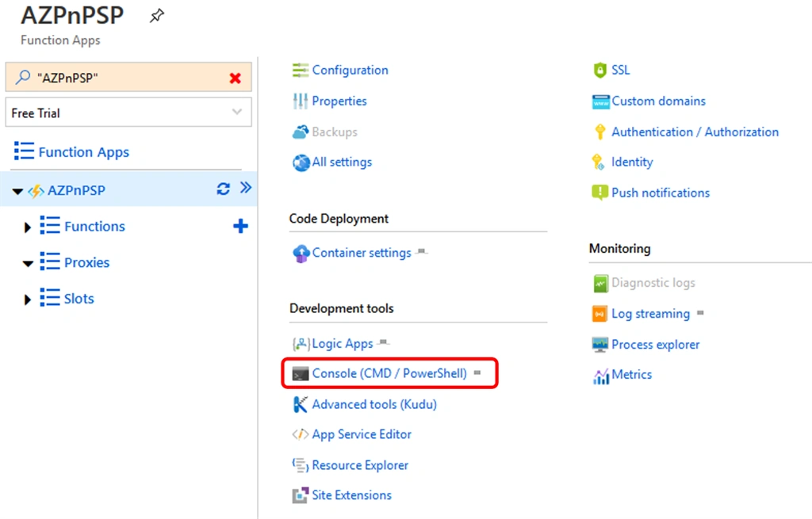This screenshot has width=812, height=519.
Task: Click the search magnifier icon
Action: pos(22,78)
